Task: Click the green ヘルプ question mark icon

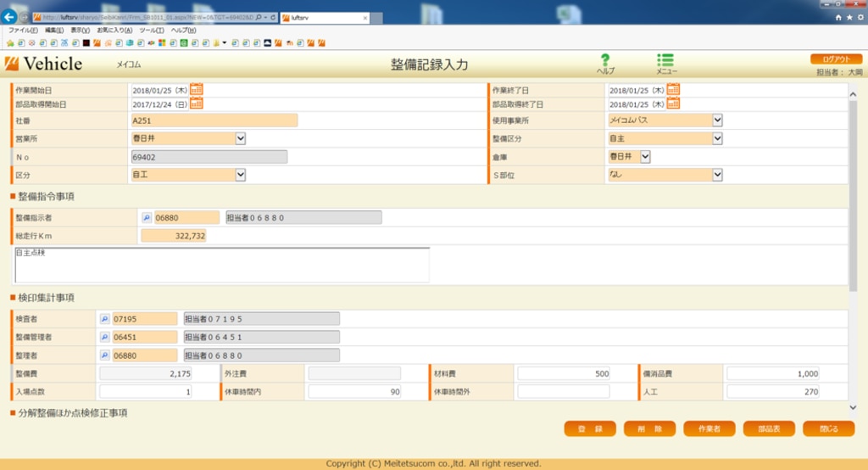Action: click(605, 60)
